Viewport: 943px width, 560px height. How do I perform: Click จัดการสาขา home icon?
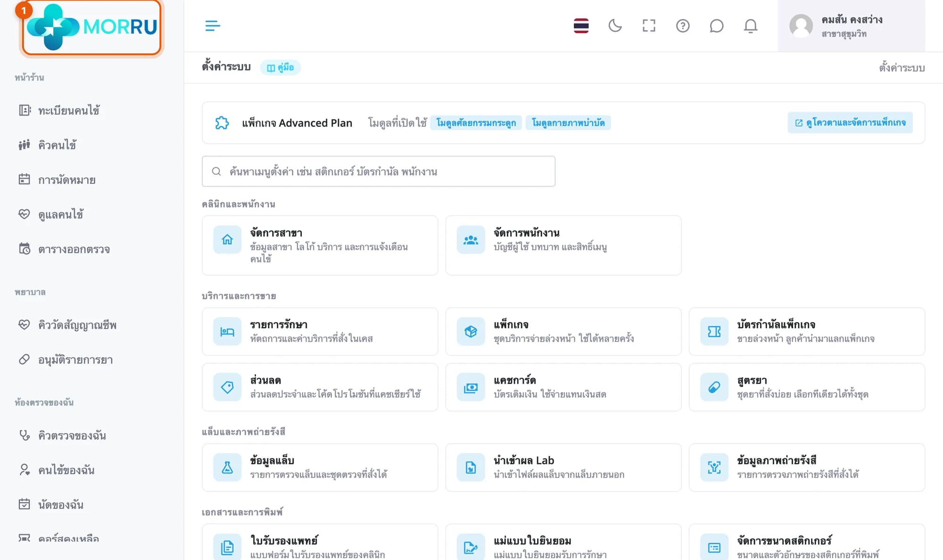tap(227, 239)
